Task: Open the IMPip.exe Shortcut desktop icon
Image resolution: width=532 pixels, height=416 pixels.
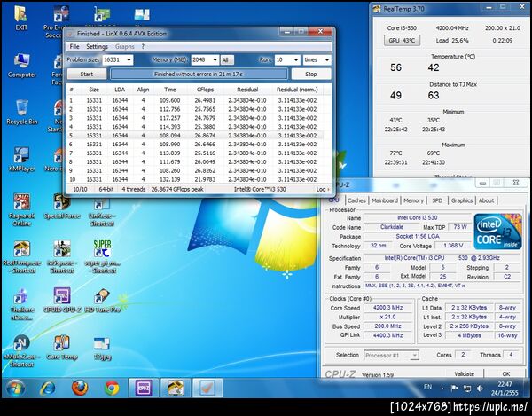Action: click(62, 257)
